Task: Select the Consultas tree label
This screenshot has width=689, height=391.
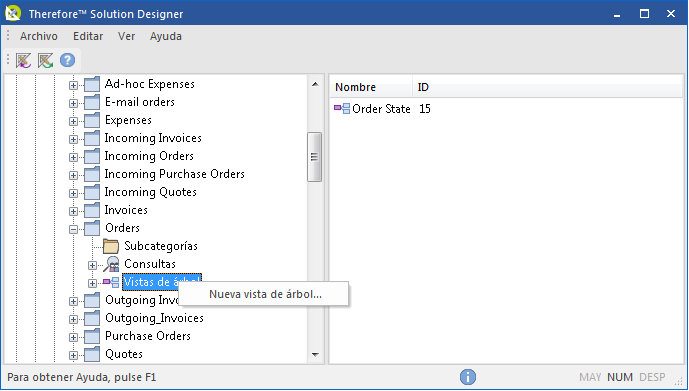Action: [x=150, y=264]
